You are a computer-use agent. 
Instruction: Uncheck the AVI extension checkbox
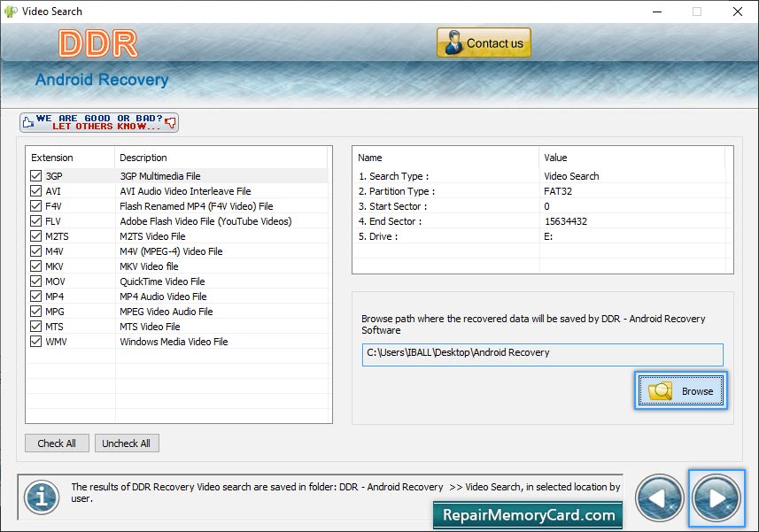point(35,190)
